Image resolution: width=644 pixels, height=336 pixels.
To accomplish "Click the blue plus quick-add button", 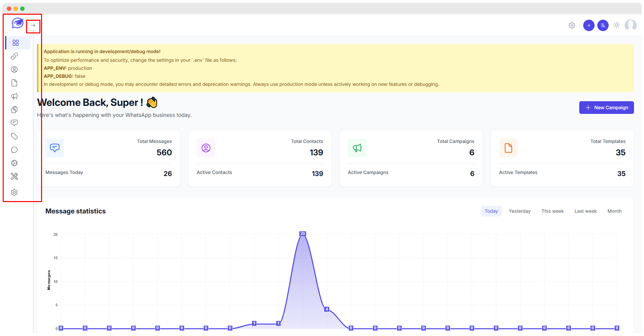I will tap(589, 25).
